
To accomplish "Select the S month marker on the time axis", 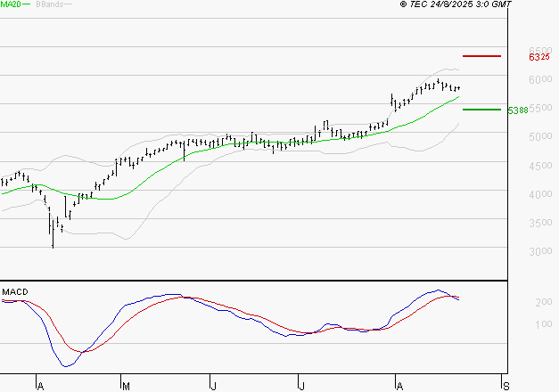I will 506,386.
